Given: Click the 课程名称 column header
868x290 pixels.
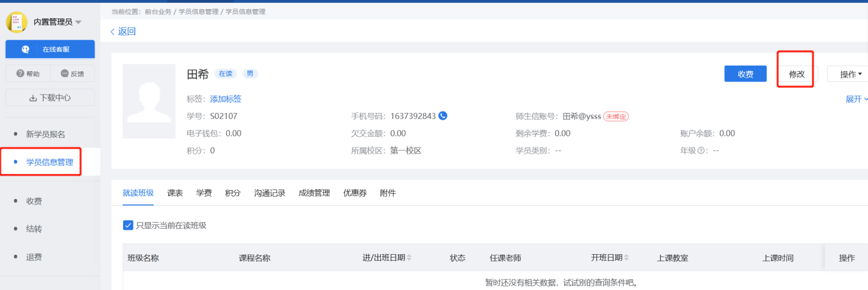Looking at the screenshot, I should [254, 258].
